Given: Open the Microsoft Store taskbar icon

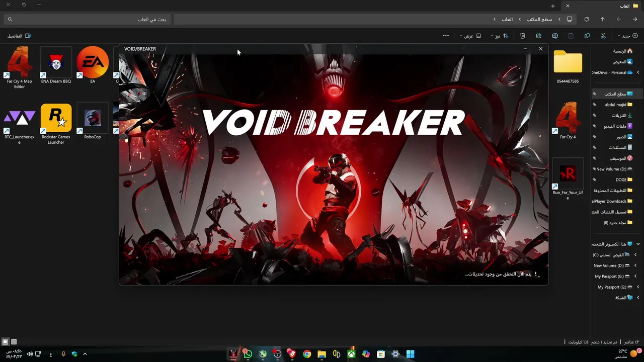Looking at the screenshot, I should pyautogui.click(x=381, y=354).
